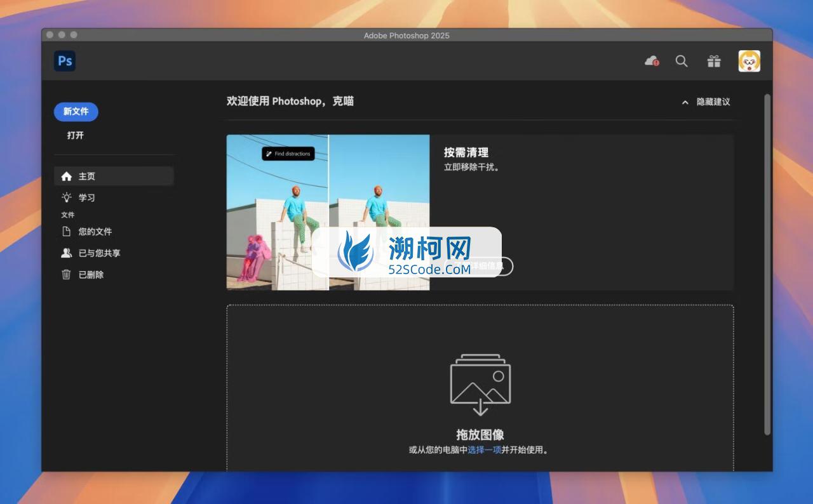Click the 打开 button
The height and width of the screenshot is (504, 813).
click(x=76, y=135)
